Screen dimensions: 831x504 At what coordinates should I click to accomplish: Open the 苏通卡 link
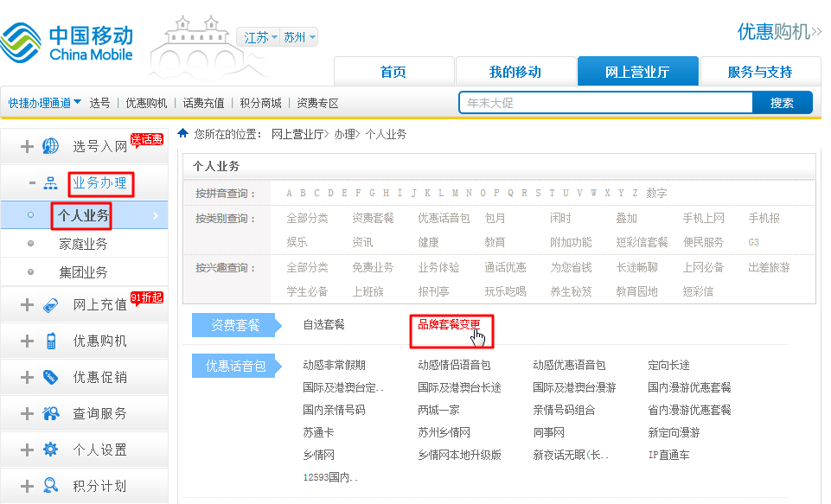pos(318,432)
